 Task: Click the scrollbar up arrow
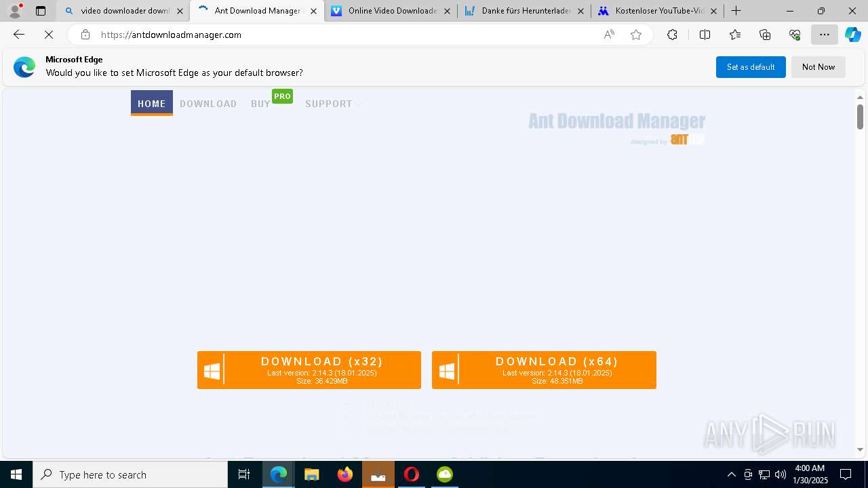point(860,97)
